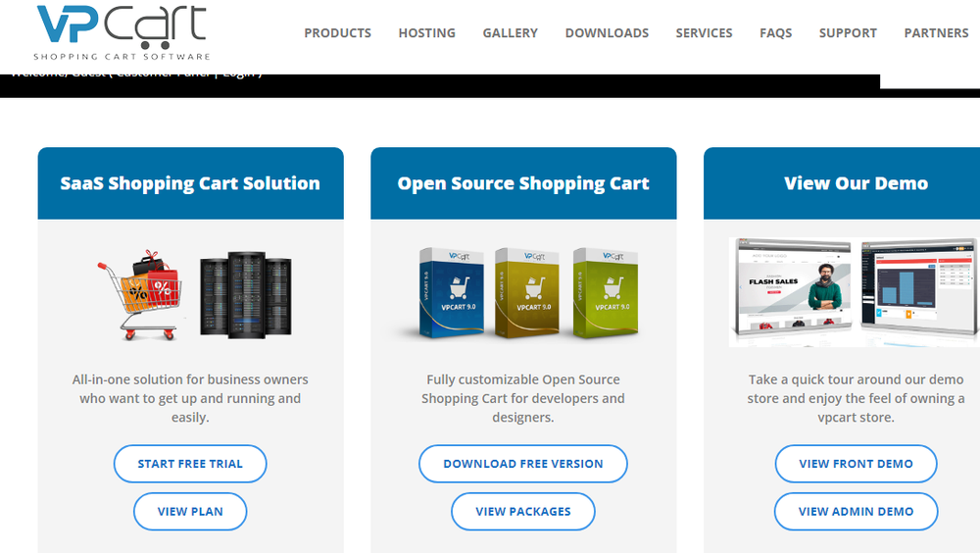Select the green VPCart 9.0 box

(605, 293)
